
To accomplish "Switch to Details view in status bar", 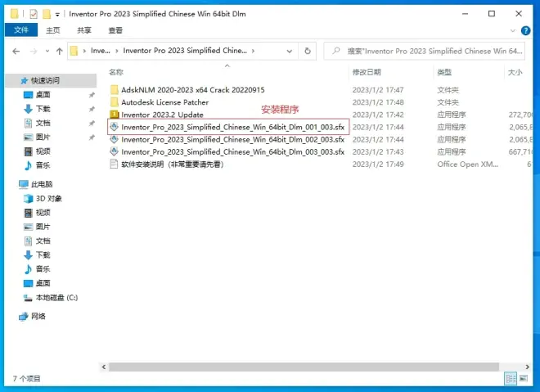I will tap(511, 379).
